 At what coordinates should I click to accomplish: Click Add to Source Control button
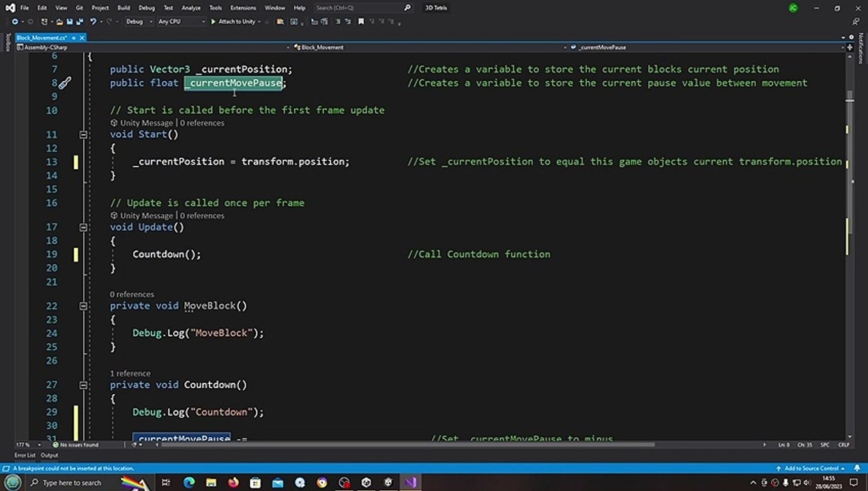(x=811, y=468)
